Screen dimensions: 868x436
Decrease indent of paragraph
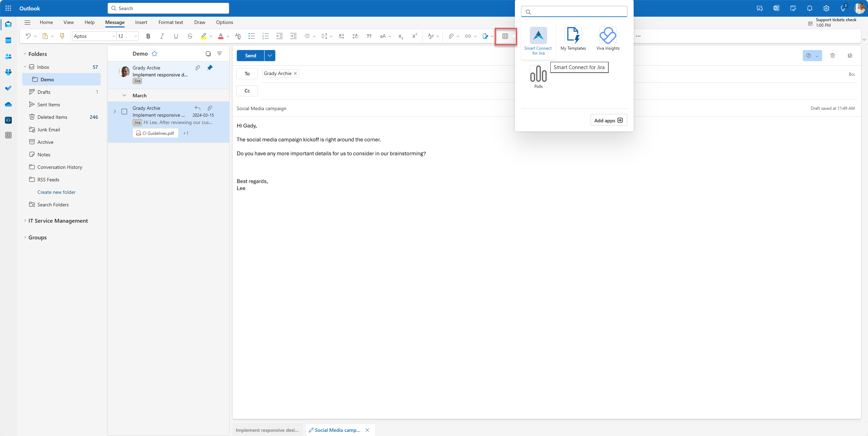coord(279,36)
